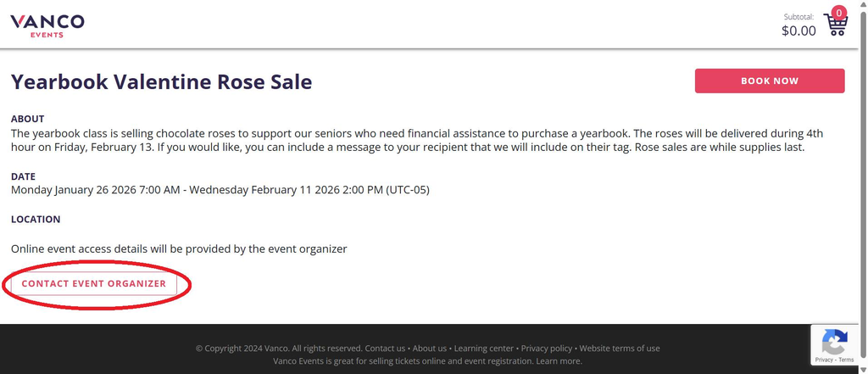Click the reCAPTCHA logo badge
The width and height of the screenshot is (868, 374).
click(834, 342)
